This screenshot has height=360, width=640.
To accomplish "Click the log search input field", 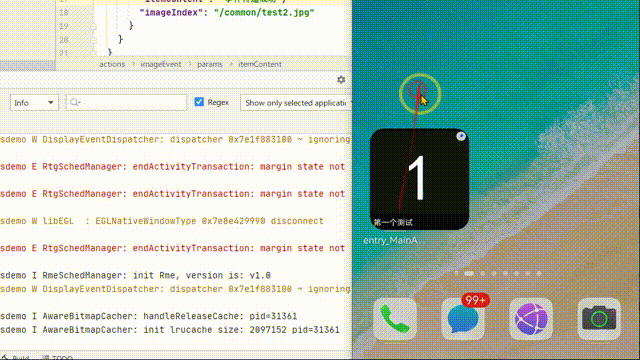I will (126, 102).
